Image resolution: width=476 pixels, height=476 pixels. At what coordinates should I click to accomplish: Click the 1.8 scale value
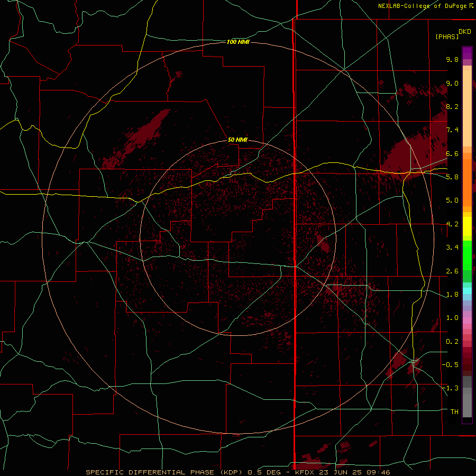tap(452, 295)
